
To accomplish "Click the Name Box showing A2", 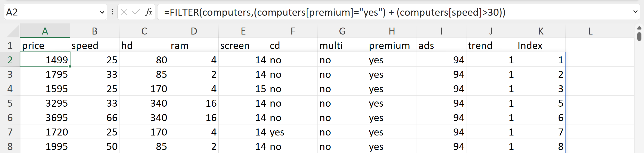I will tap(52, 12).
